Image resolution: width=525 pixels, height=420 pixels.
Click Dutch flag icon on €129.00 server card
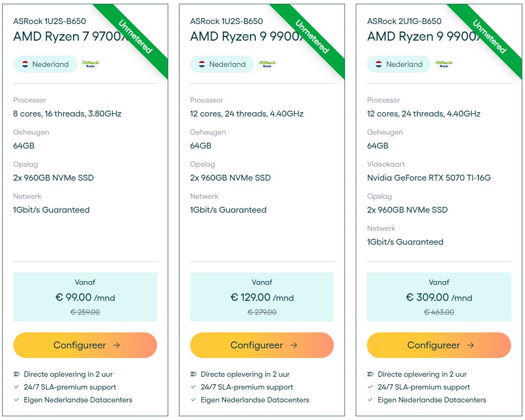click(202, 64)
